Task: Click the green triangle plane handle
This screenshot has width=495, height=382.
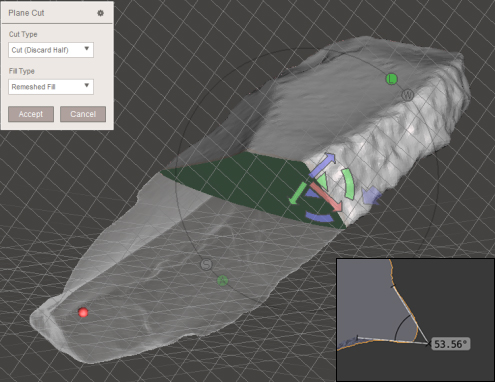Action: [x=322, y=183]
